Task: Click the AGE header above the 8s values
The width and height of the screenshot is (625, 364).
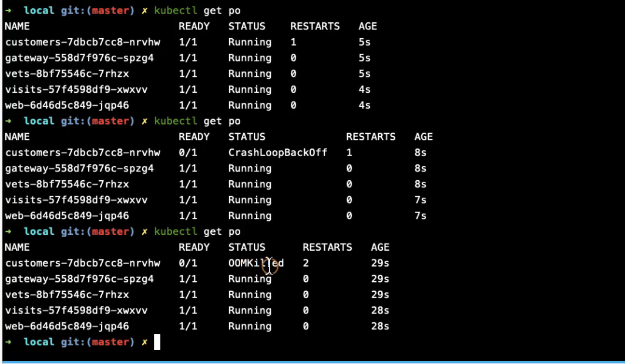Action: (x=423, y=137)
